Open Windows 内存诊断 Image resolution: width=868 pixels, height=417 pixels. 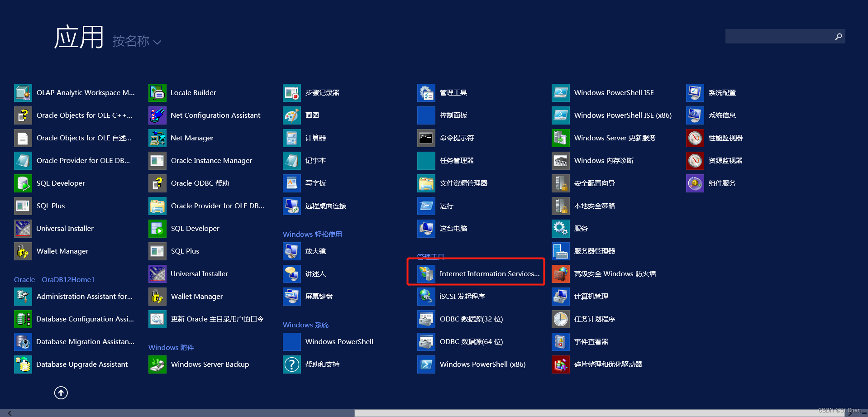pyautogui.click(x=593, y=161)
